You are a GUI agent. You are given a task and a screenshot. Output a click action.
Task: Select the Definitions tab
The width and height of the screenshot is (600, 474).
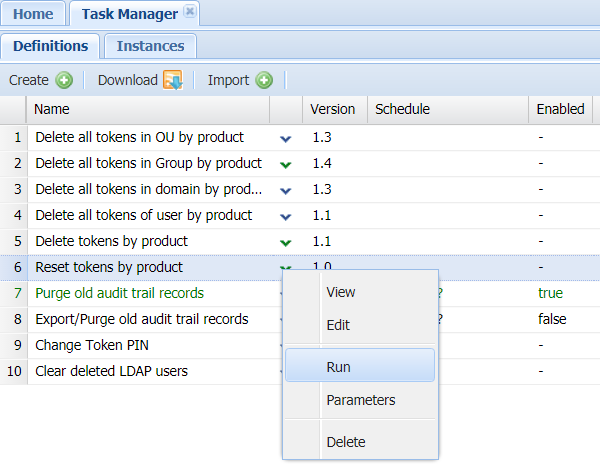pyautogui.click(x=50, y=46)
